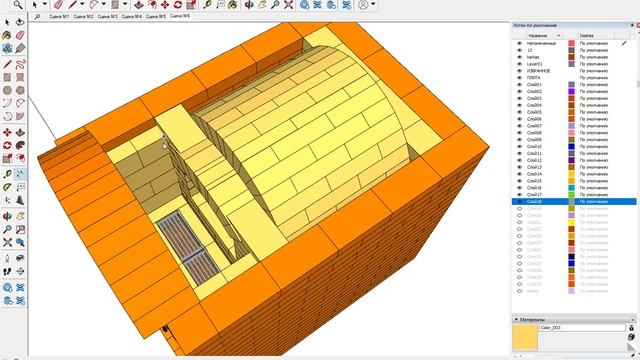640x360 pixels.
Task: Select the Pan hand tool in top toolbar
Action: click(x=262, y=5)
